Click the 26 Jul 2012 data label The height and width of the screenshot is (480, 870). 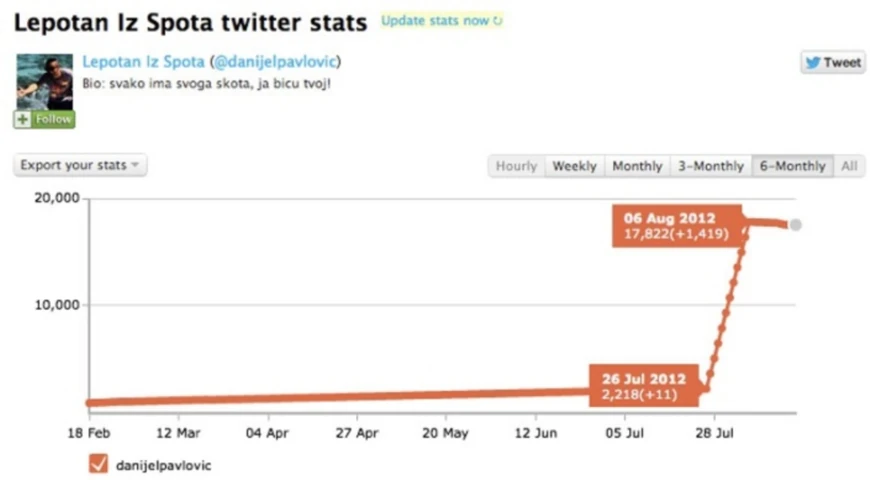click(x=644, y=387)
